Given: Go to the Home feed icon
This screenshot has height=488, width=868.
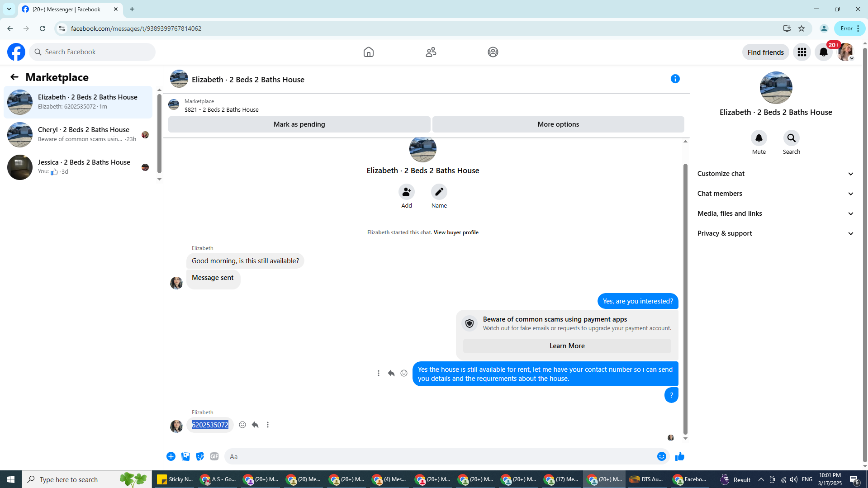Looking at the screenshot, I should [x=369, y=52].
